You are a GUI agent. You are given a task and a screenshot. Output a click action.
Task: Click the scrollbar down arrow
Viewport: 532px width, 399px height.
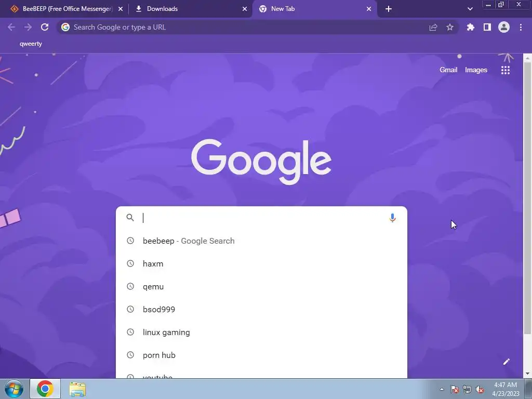[528, 374]
